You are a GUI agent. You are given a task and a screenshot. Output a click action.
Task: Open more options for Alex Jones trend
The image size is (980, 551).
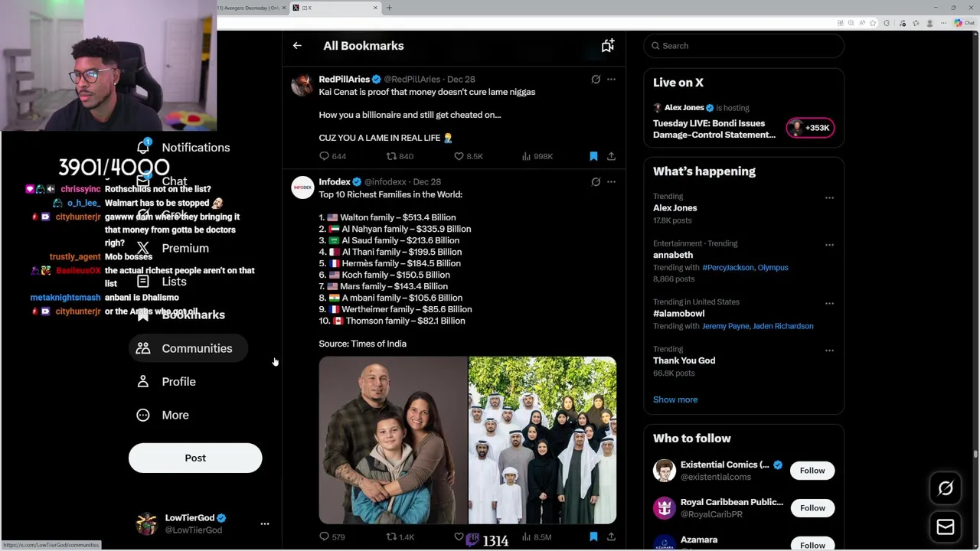[829, 197]
